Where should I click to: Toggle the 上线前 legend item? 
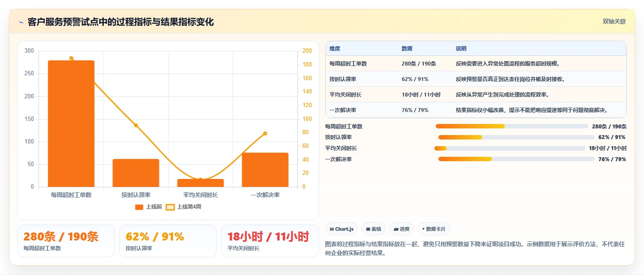[x=148, y=207]
